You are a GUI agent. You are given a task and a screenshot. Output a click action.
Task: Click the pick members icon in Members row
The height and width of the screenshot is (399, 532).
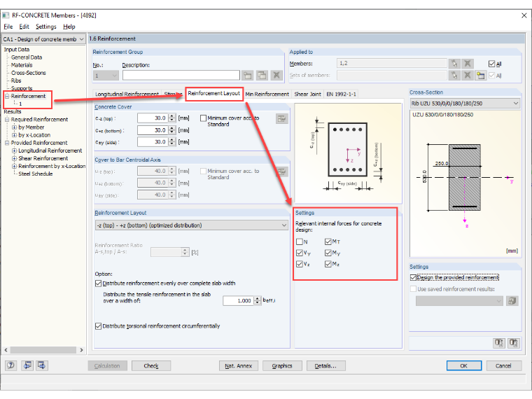click(x=454, y=64)
